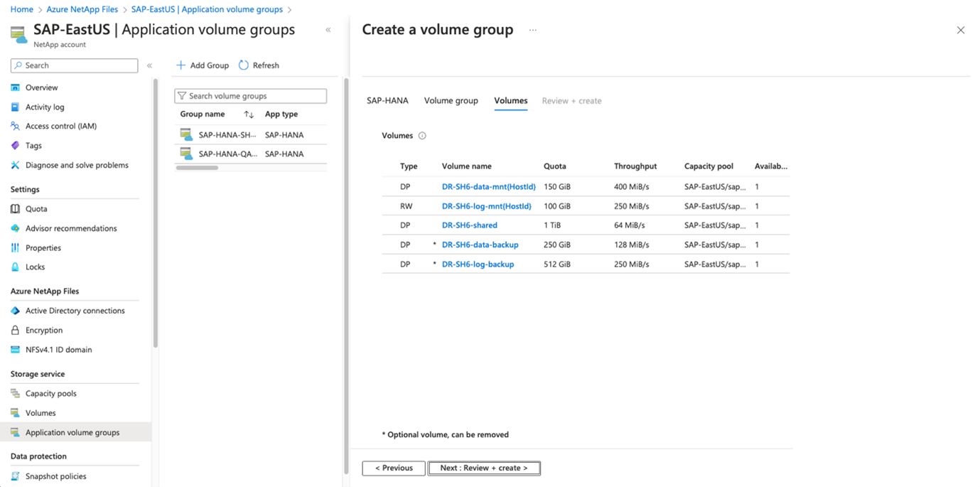980x487 pixels.
Task: Focus the sidebar Search field
Action: point(75,65)
